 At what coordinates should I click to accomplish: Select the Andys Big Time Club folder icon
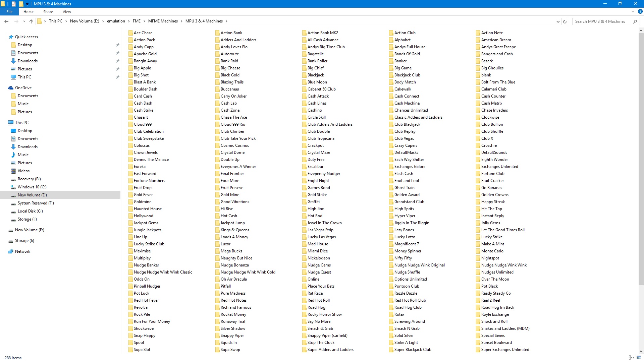coord(305,47)
